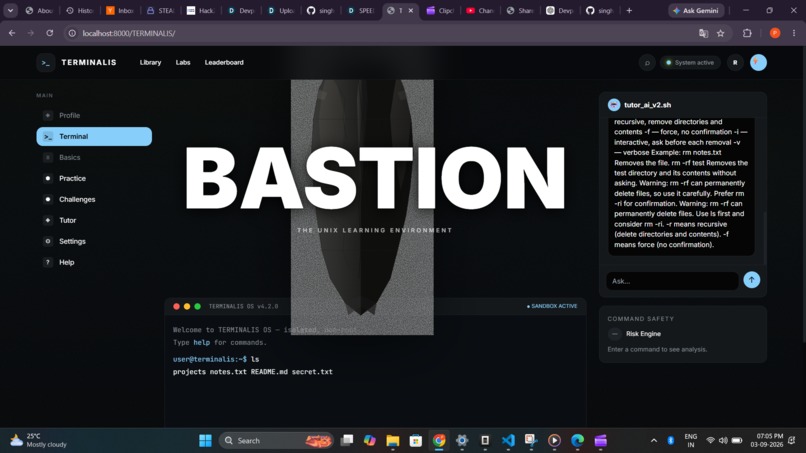Switch to the Inbox browser tab

pos(120,10)
